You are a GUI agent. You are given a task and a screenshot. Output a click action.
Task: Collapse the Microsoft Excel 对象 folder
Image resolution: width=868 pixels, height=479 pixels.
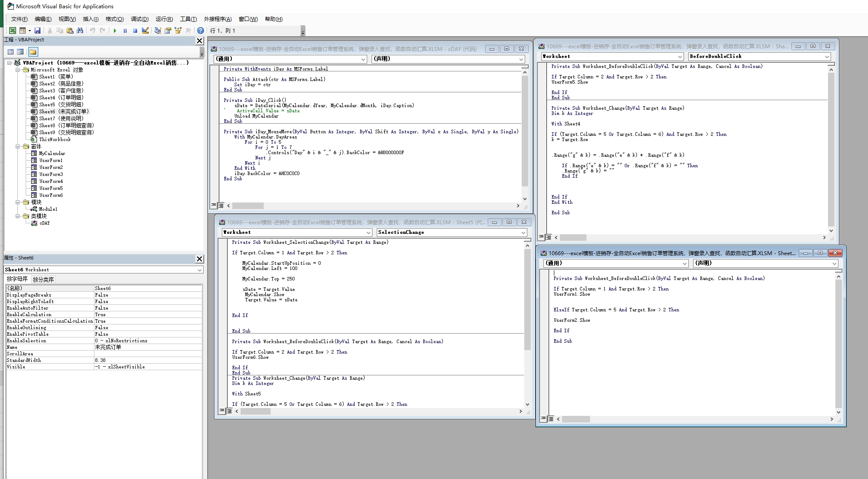pyautogui.click(x=18, y=70)
